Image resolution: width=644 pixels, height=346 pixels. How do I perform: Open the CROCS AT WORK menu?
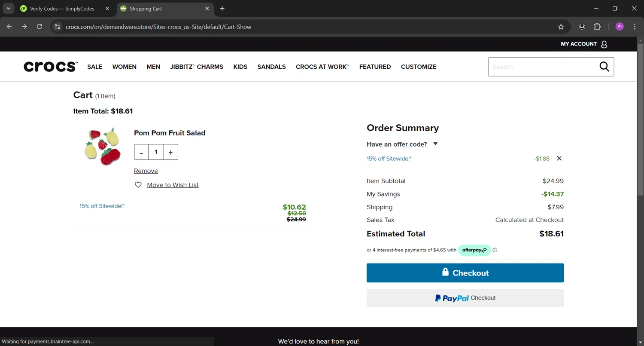pos(322,67)
